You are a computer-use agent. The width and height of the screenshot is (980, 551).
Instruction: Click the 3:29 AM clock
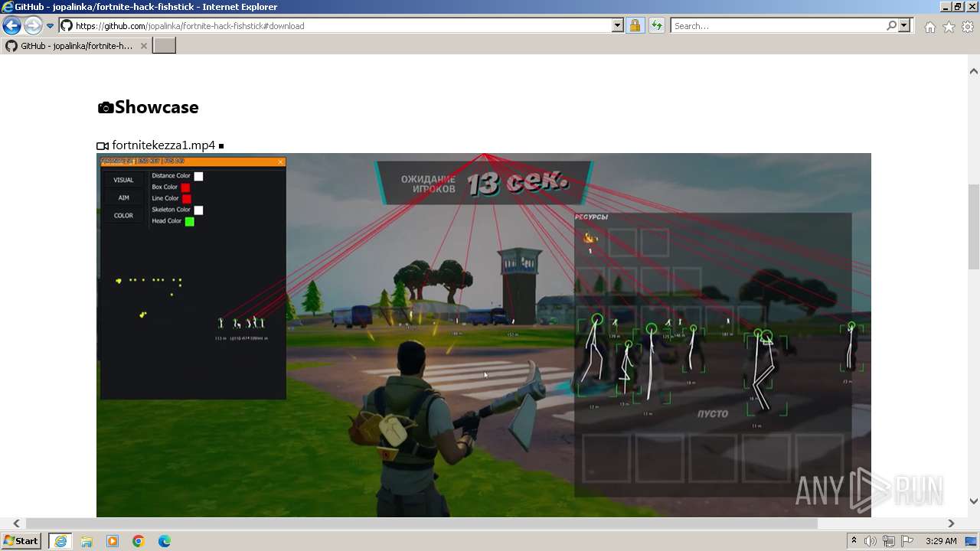[941, 541]
